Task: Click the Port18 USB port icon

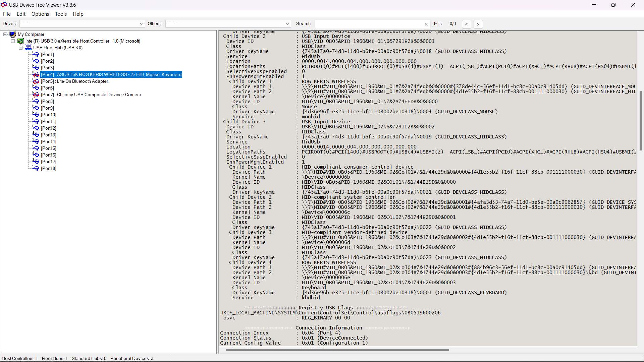Action: pos(36,168)
